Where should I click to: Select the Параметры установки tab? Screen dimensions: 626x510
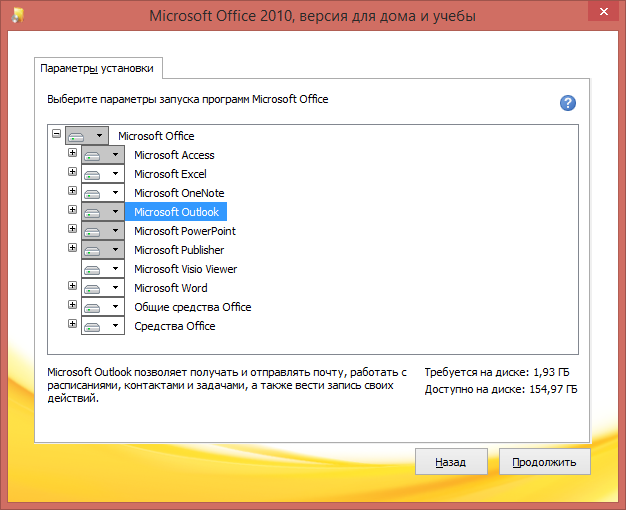[98, 68]
